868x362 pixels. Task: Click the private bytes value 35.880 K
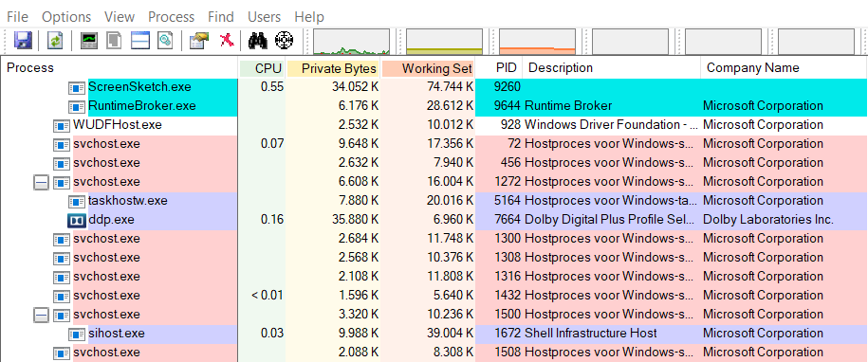[x=356, y=220]
